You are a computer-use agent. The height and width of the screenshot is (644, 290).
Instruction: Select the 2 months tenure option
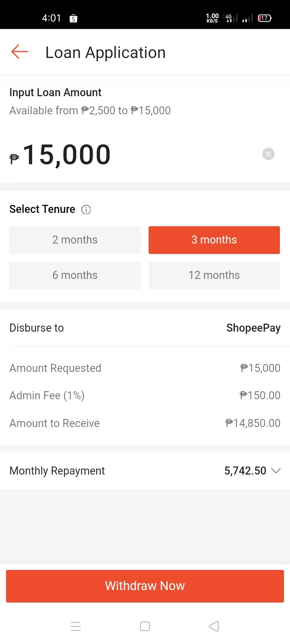[75, 240]
